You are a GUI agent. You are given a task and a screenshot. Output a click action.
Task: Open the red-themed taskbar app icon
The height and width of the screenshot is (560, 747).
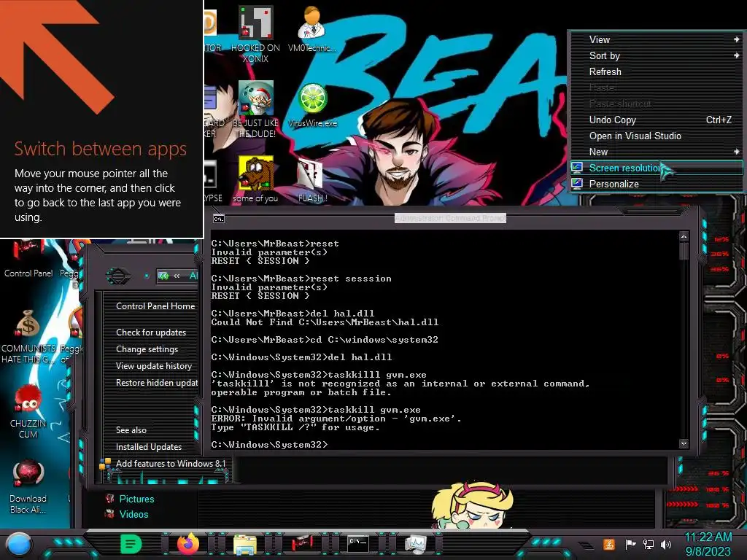[x=302, y=544]
